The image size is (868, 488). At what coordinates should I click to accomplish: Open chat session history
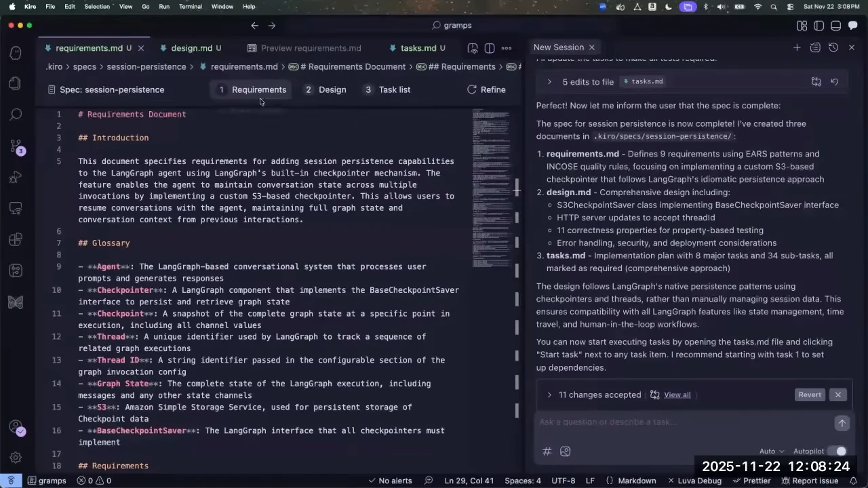(833, 47)
